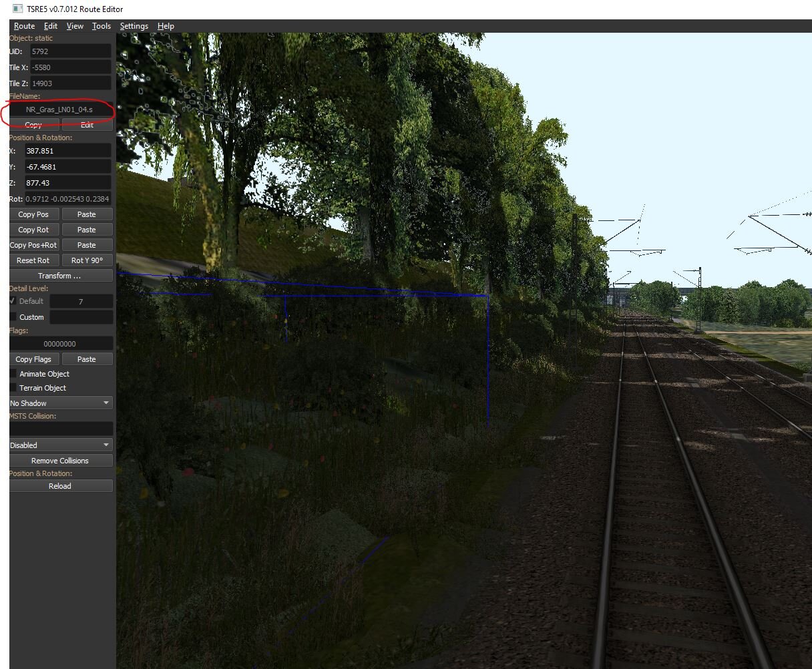
Task: Click the Copy Pos button
Action: coord(33,214)
